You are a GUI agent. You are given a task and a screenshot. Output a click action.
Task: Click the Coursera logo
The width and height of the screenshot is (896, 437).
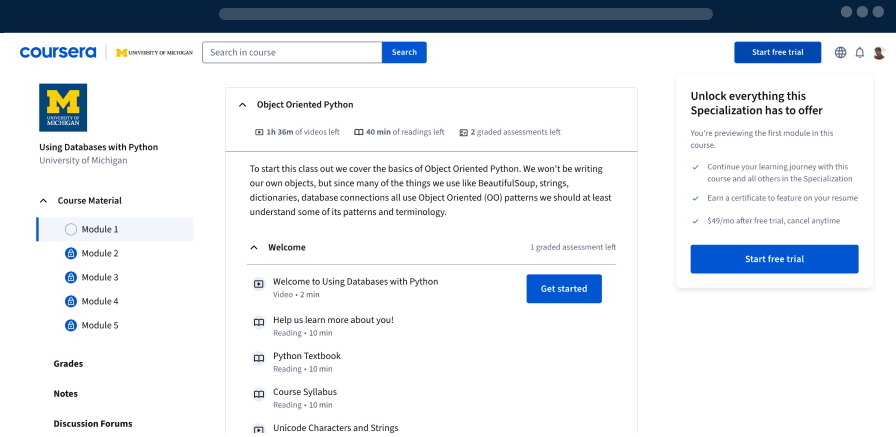tap(57, 52)
